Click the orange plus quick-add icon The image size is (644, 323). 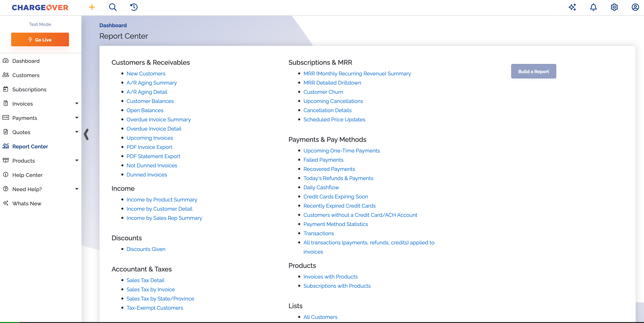click(92, 7)
